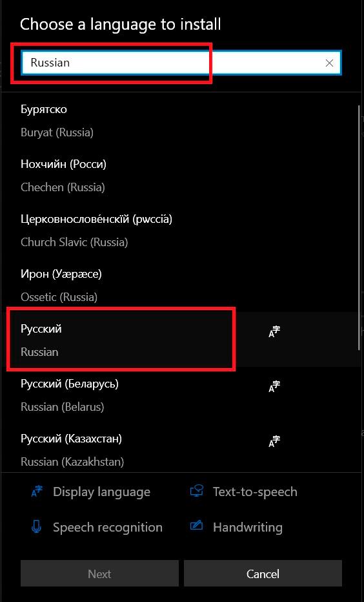Click display language icon for Russian (Belarus)
Image resolution: width=364 pixels, height=602 pixels.
click(274, 387)
